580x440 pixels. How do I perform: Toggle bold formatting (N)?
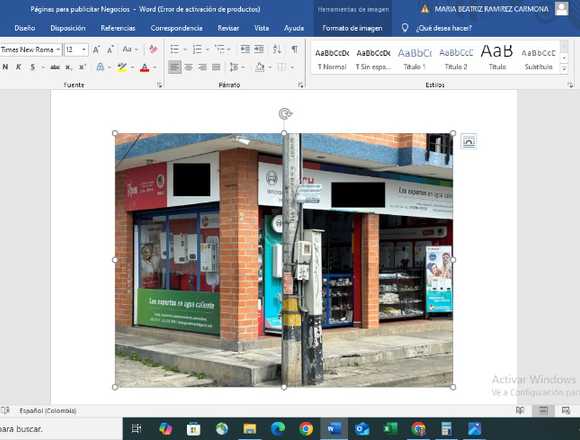pyautogui.click(x=5, y=67)
